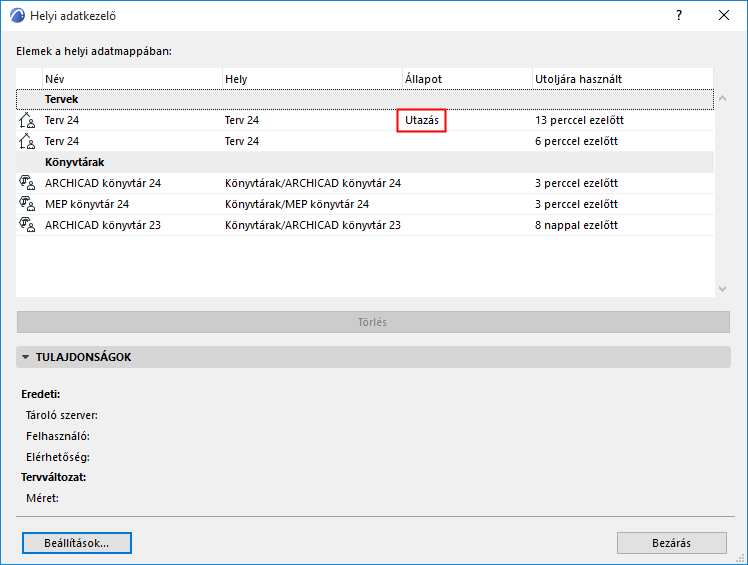This screenshot has width=748, height=565.
Task: Click the Tároló szerver: label
Action: [62, 415]
